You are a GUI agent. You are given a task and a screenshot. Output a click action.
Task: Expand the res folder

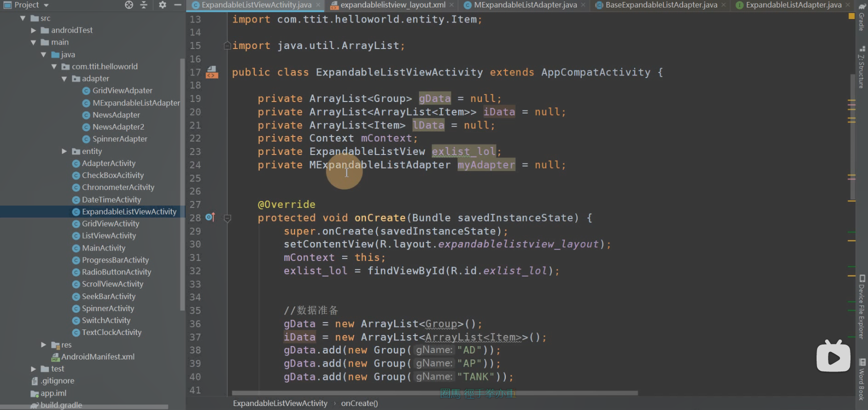(43, 344)
